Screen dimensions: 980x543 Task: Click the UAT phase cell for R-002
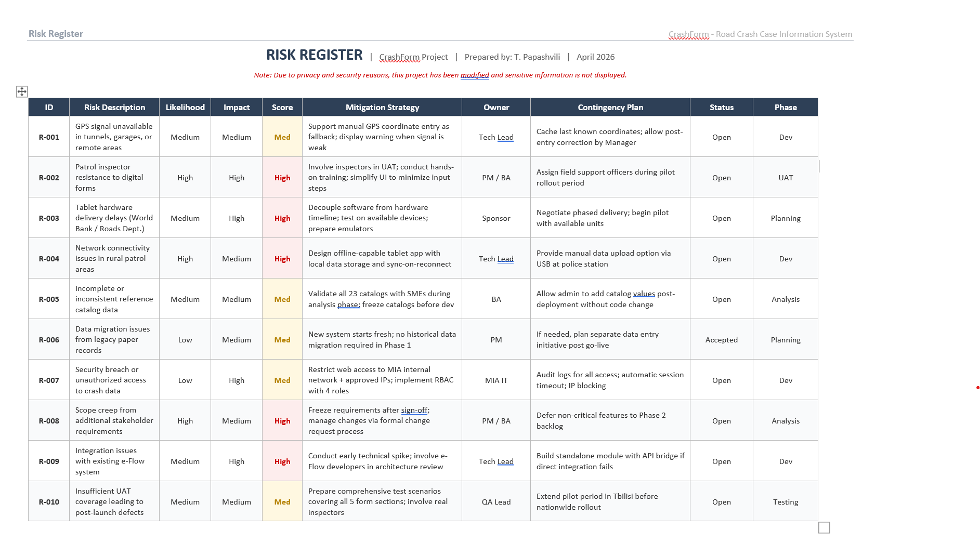click(786, 178)
